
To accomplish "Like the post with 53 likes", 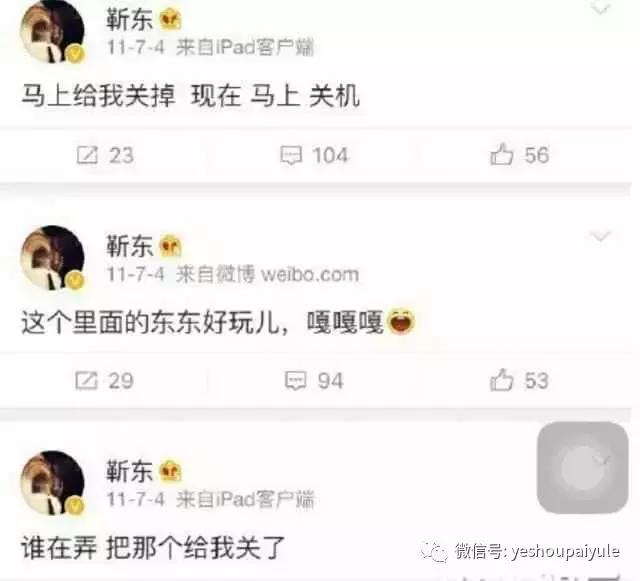I will click(519, 380).
